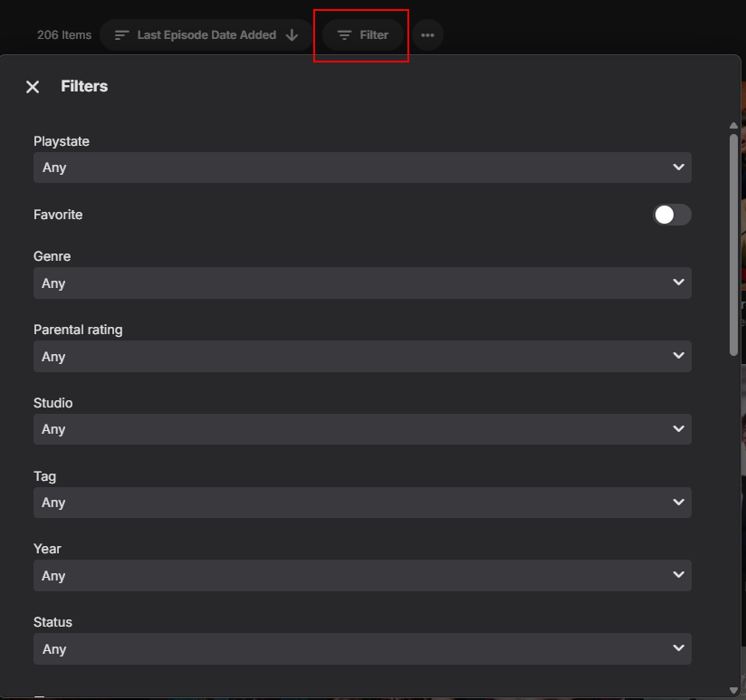Close the Filters panel with the X icon
Image resolution: width=746 pixels, height=700 pixels.
tap(33, 87)
